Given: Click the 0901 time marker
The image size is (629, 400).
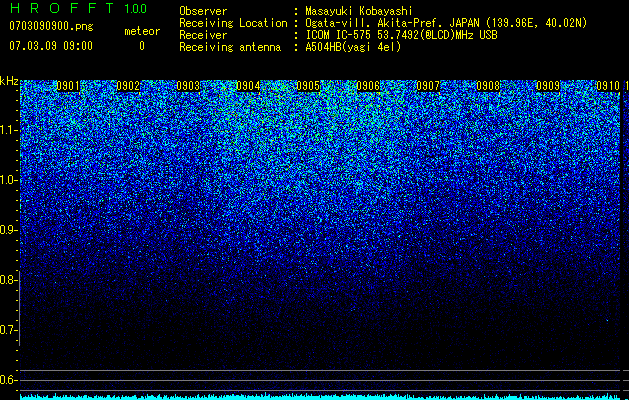Looking at the screenshot, I should click(x=68, y=86).
